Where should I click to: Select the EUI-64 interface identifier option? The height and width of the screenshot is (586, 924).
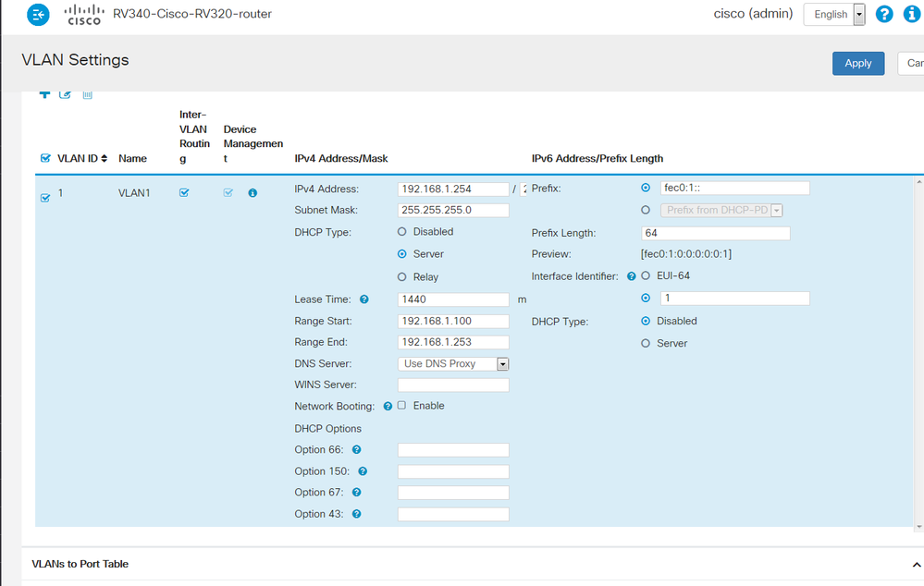(x=646, y=276)
